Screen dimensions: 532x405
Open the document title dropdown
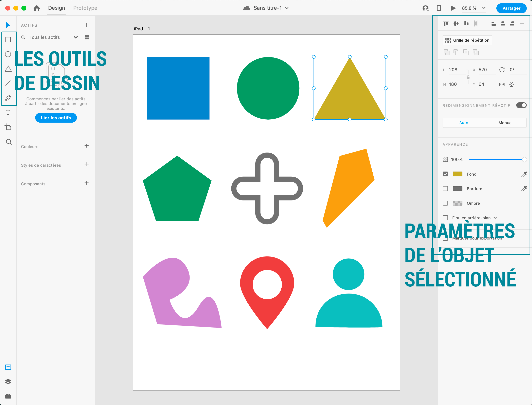(287, 8)
